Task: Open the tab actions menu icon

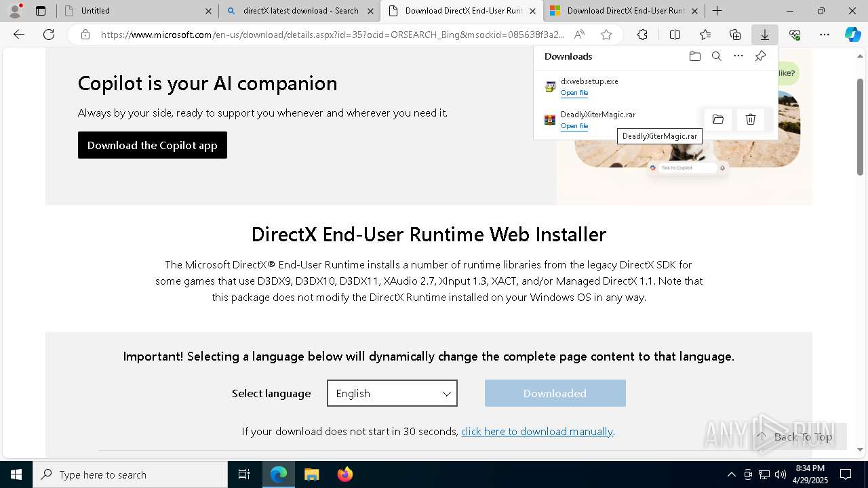Action: point(41,11)
